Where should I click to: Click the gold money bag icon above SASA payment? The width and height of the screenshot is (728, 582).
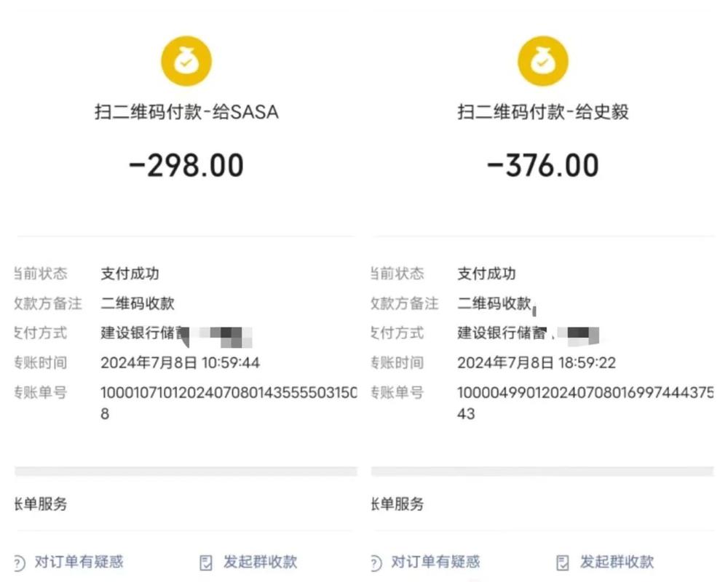(186, 61)
